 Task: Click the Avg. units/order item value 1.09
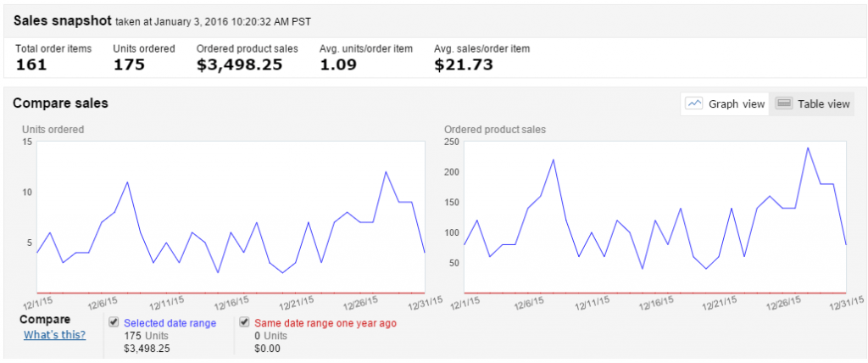(x=337, y=64)
